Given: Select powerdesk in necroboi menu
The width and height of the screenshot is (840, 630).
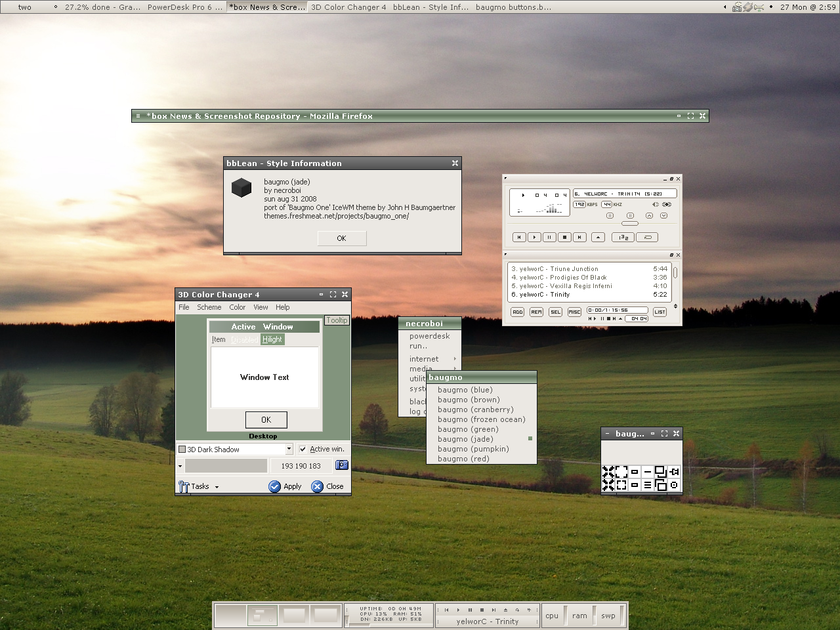Looking at the screenshot, I should tap(430, 336).
